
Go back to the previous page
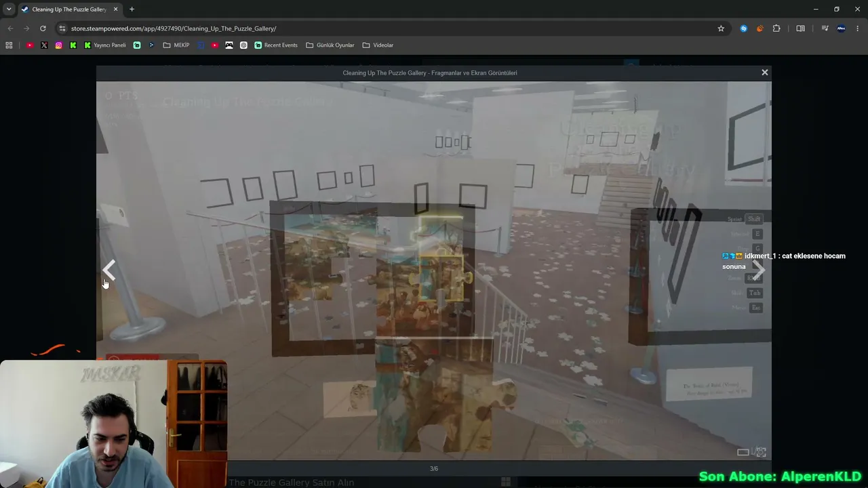[x=10, y=28]
